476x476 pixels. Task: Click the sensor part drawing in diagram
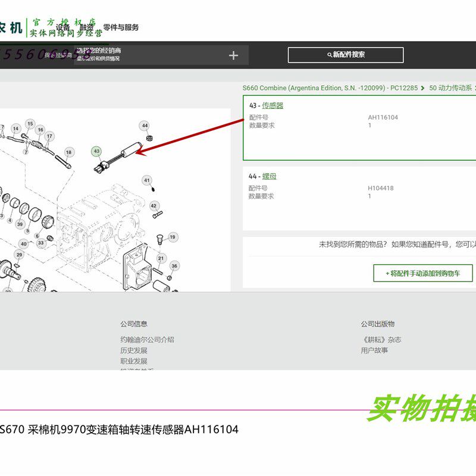(118, 157)
